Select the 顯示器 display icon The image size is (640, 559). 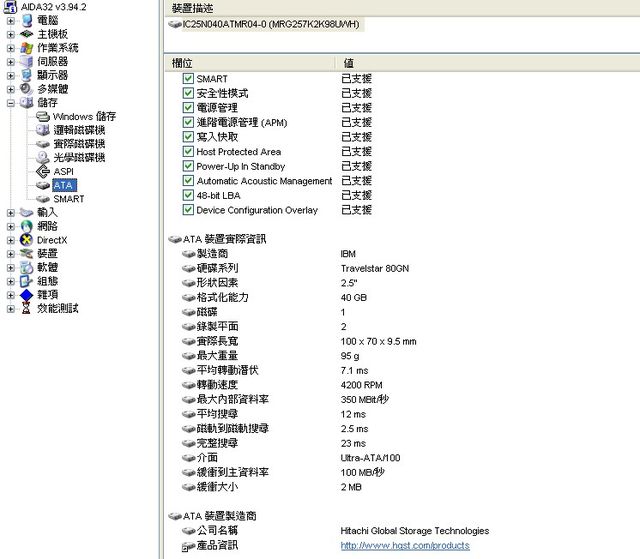pos(27,75)
